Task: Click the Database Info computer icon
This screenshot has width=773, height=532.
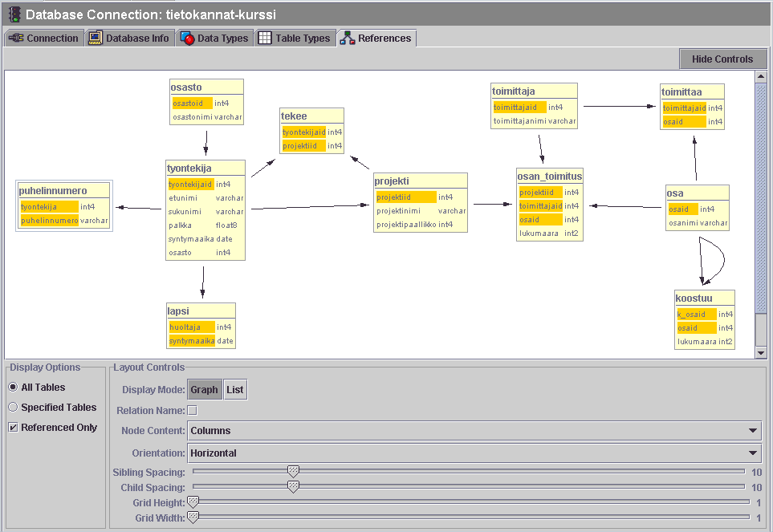Action: [96, 38]
